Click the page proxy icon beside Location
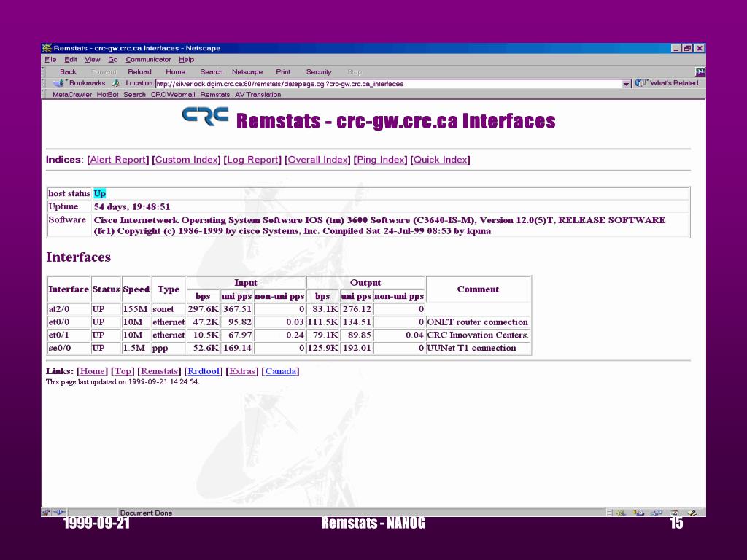The width and height of the screenshot is (747, 560). pos(116,83)
